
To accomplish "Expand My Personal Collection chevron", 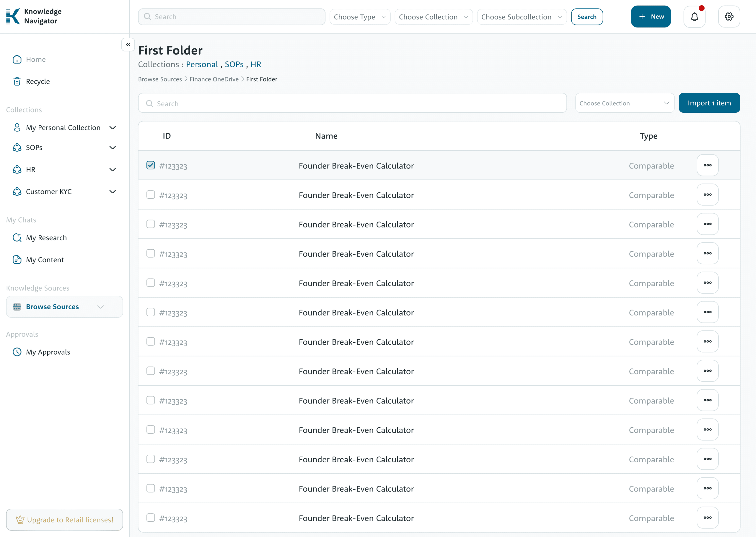I will click(x=113, y=128).
